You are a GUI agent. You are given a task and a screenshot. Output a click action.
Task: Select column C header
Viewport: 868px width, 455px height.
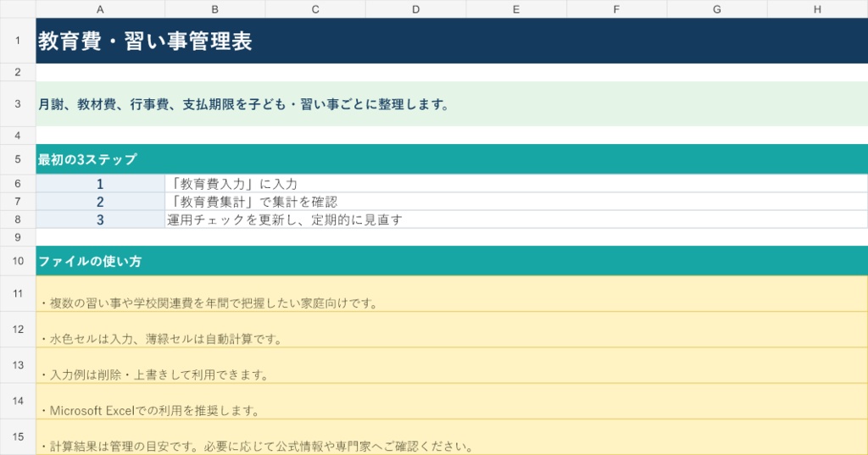(x=315, y=8)
